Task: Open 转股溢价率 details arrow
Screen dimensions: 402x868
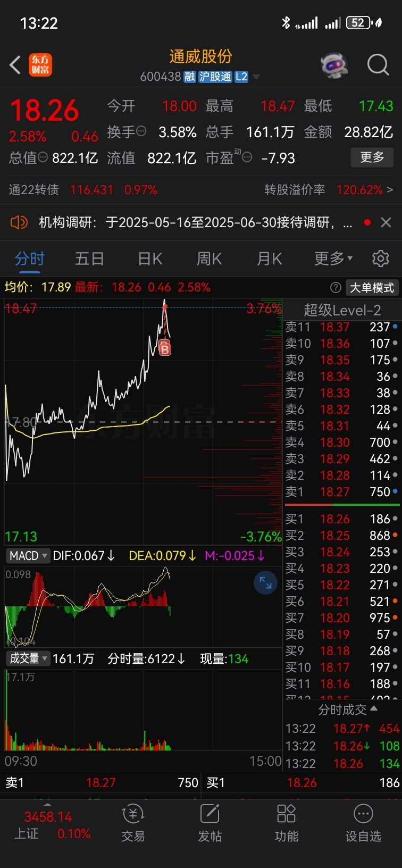Action: [x=390, y=190]
